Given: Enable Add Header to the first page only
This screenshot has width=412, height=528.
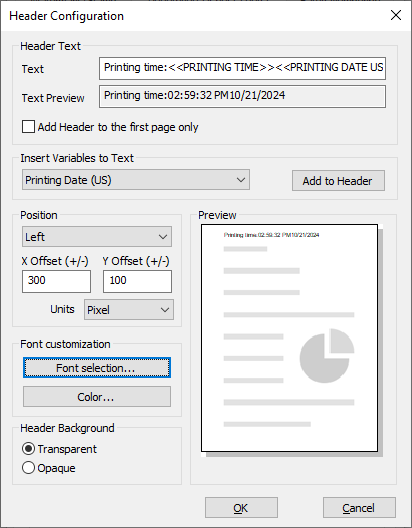Looking at the screenshot, I should 28,127.
